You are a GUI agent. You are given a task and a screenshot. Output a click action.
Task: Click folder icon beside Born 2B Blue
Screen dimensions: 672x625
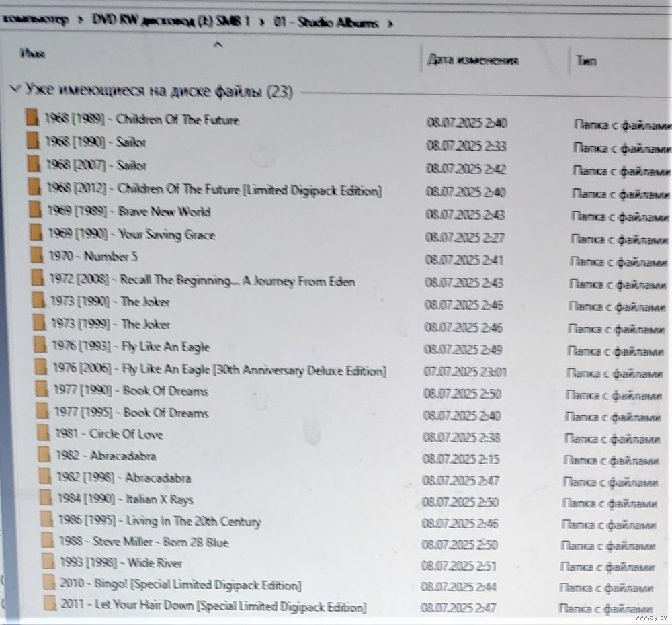(48, 540)
